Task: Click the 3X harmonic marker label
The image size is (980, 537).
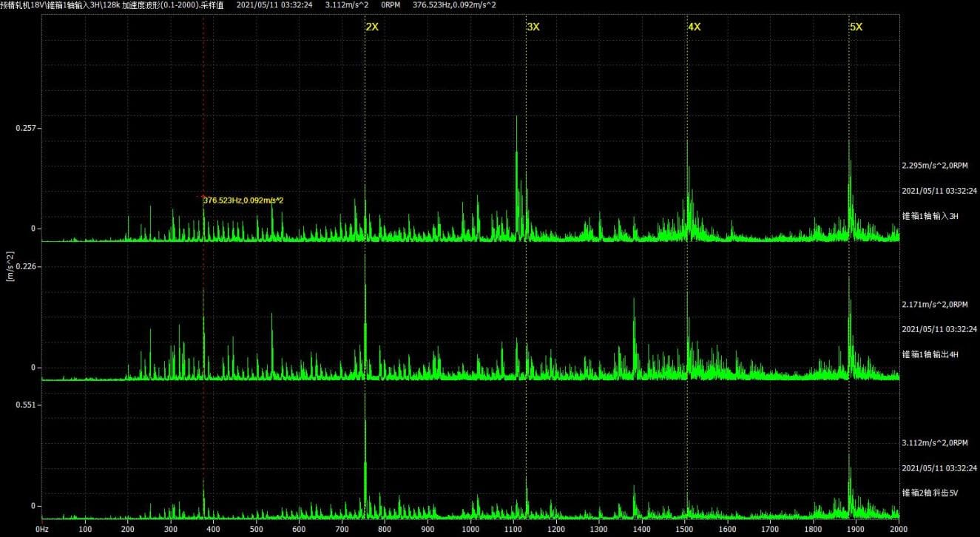Action: point(533,27)
